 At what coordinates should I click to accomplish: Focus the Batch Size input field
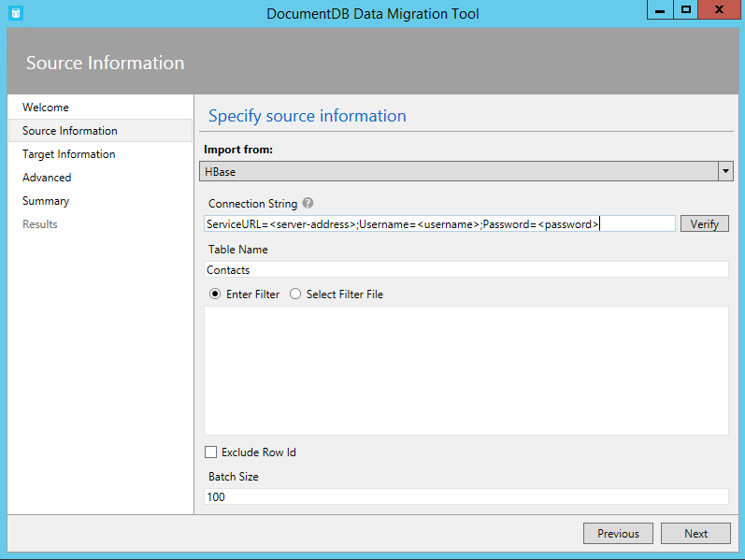(x=466, y=497)
